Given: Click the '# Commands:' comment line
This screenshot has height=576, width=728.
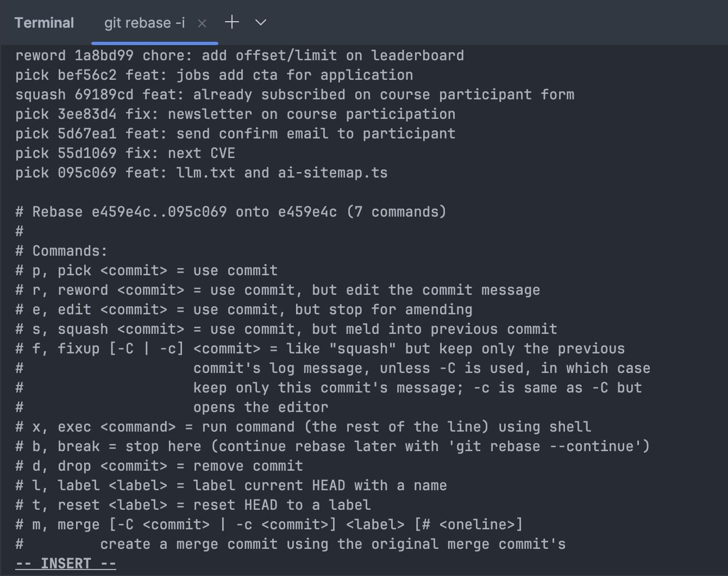Looking at the screenshot, I should point(61,251).
